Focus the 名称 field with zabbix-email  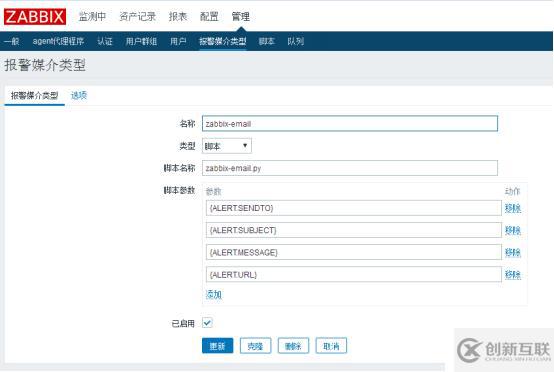pyautogui.click(x=350, y=124)
